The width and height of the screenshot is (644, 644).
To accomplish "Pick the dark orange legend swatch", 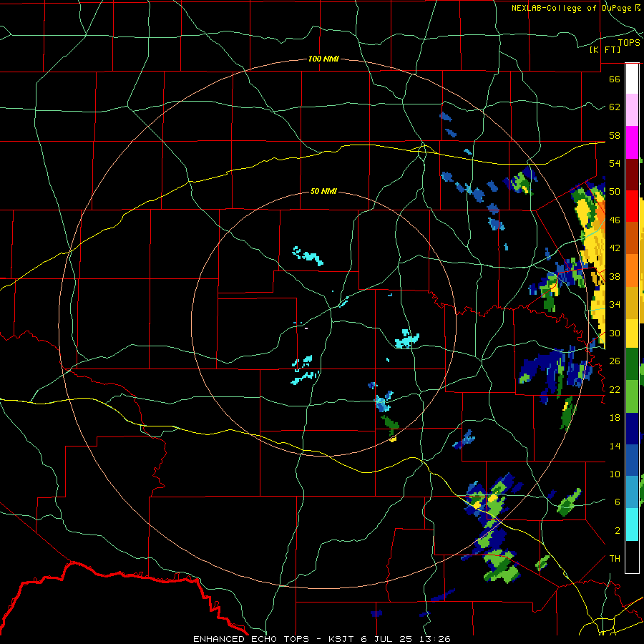I will [x=632, y=238].
